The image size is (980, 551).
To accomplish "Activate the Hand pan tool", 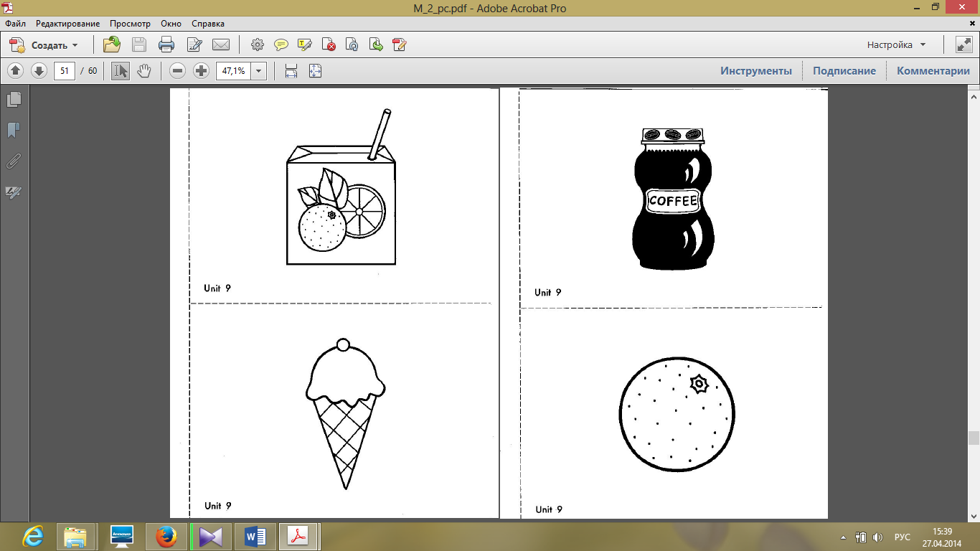I will [143, 71].
